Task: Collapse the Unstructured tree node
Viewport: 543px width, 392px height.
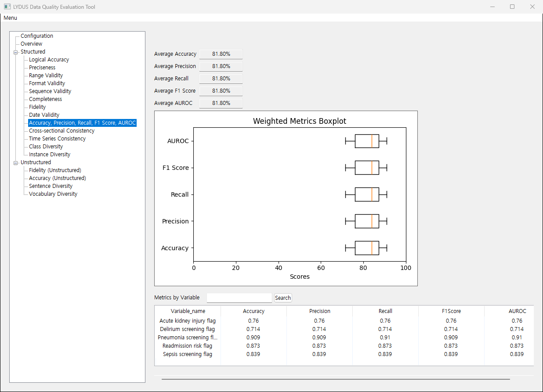Action: tap(16, 162)
